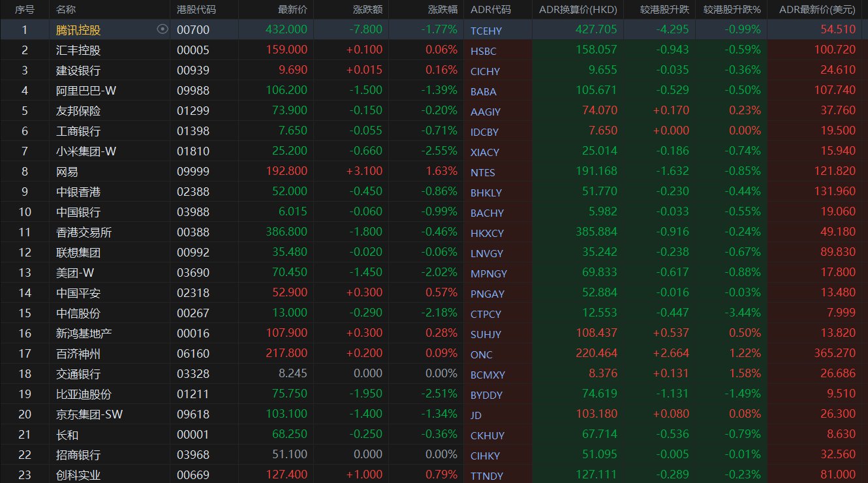
Task: Open the 网易 stock row
Action: [x=434, y=172]
